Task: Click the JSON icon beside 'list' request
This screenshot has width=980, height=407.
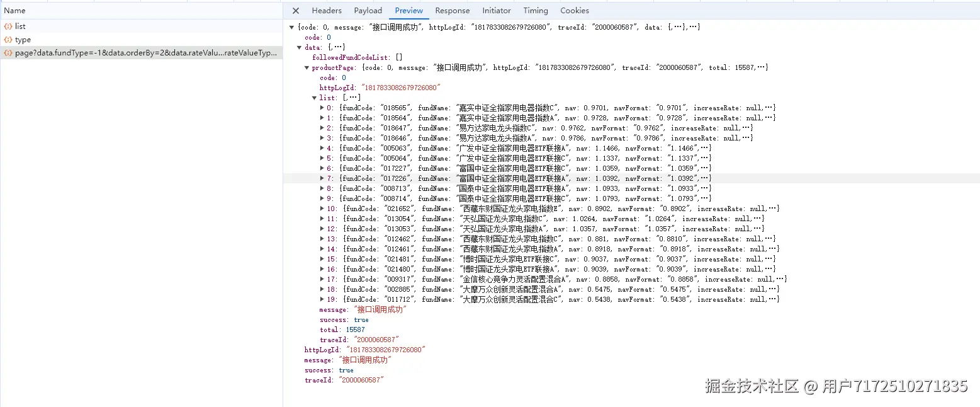Action: [8, 26]
